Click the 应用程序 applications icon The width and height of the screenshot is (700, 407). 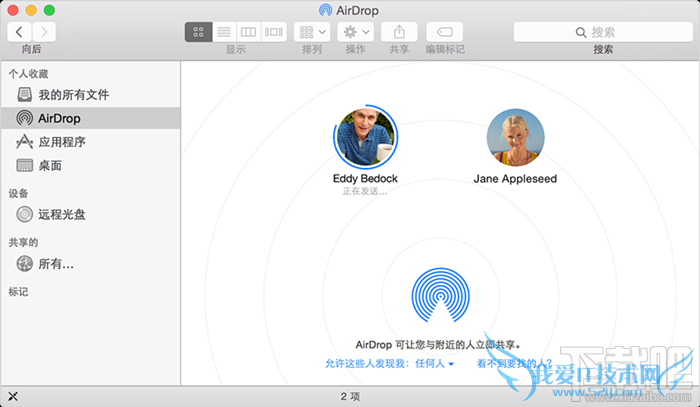click(x=25, y=142)
